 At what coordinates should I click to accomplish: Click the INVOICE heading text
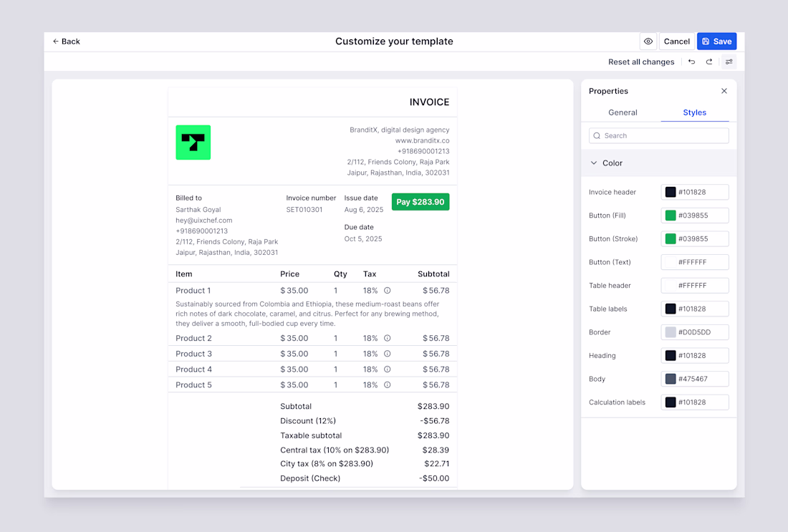click(429, 102)
